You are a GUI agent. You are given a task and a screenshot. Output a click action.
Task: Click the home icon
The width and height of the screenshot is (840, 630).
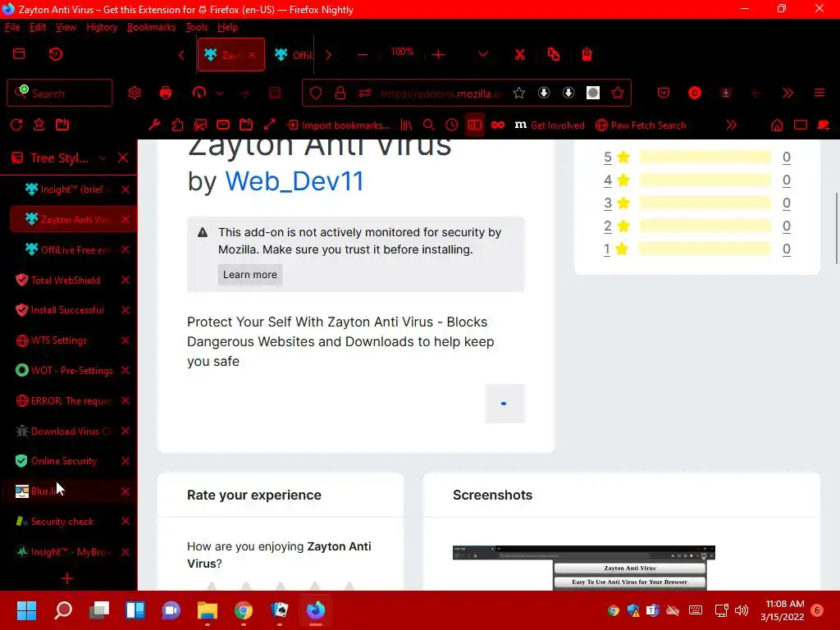(777, 125)
